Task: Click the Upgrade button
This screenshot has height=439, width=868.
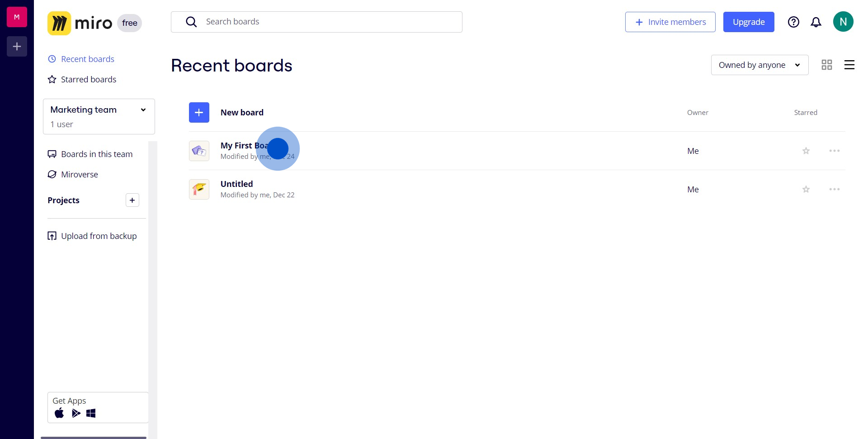Action: coord(749,22)
